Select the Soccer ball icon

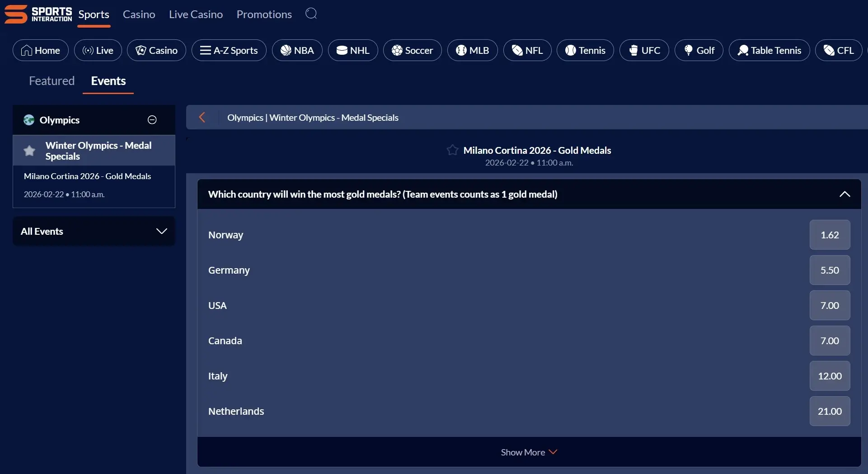coord(396,50)
